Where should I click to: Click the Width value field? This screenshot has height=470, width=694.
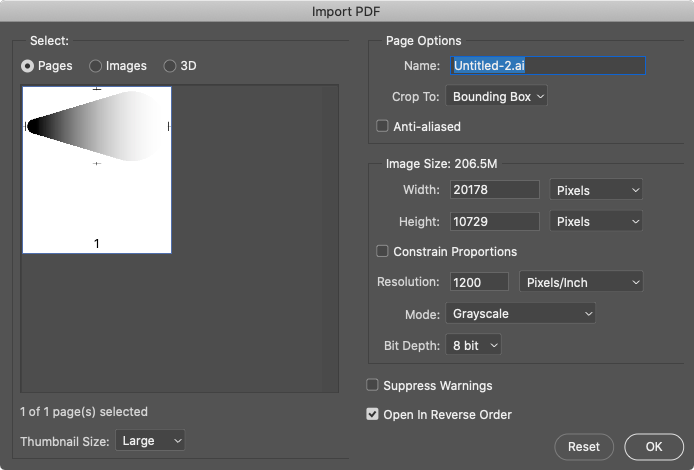[x=494, y=190]
